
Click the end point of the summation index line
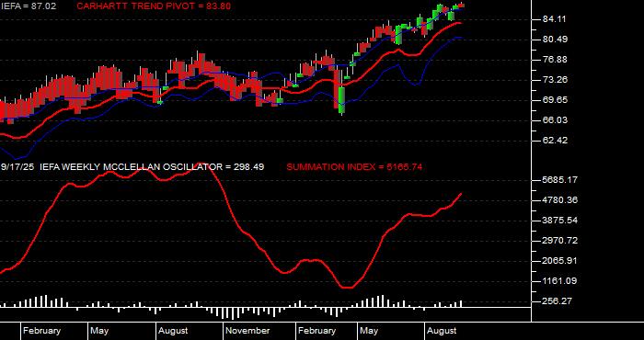461,194
